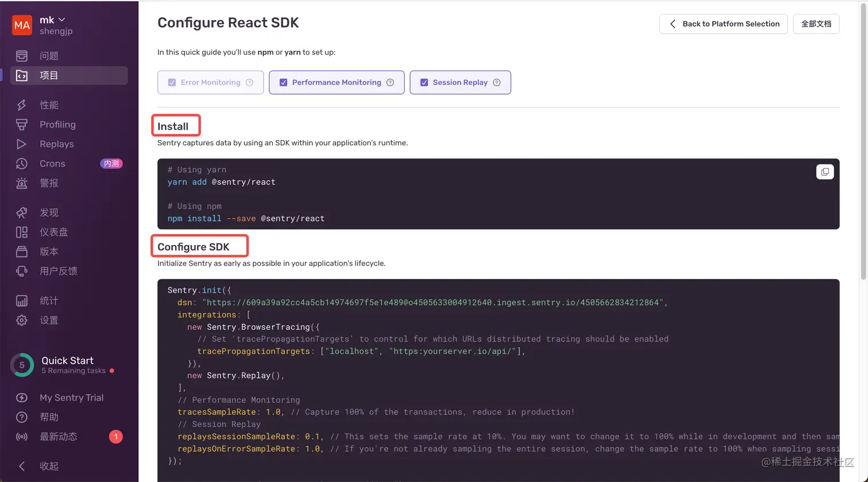
Task: Open the 统计 stats chart icon
Action: tap(22, 301)
